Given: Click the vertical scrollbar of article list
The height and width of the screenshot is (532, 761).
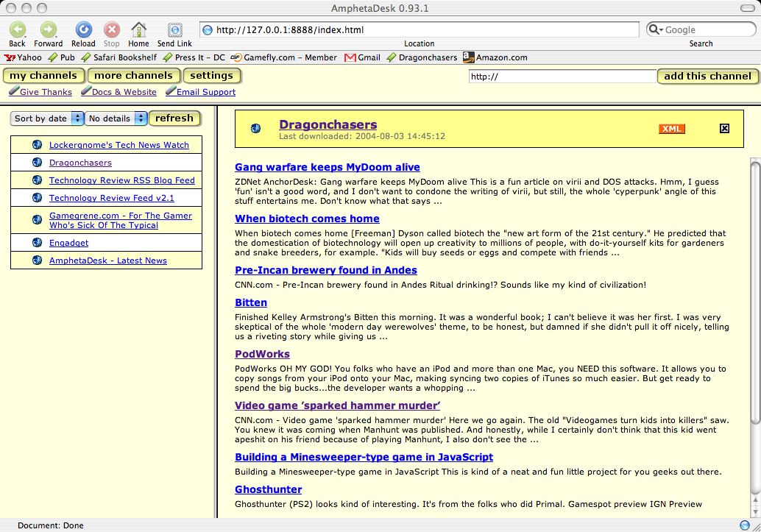Looking at the screenshot, I should [754, 294].
